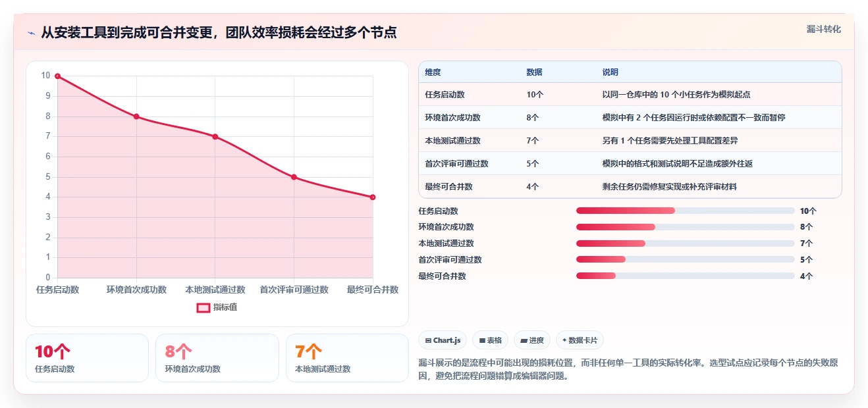Open the 7个 本地测试通过数 data card

click(348, 358)
